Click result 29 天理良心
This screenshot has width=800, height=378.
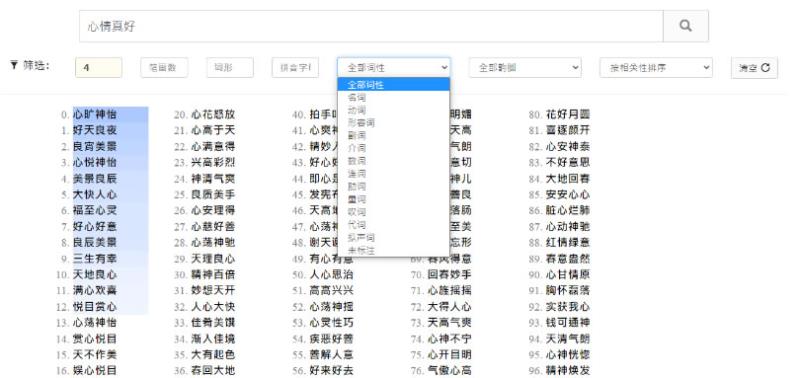click(213, 259)
